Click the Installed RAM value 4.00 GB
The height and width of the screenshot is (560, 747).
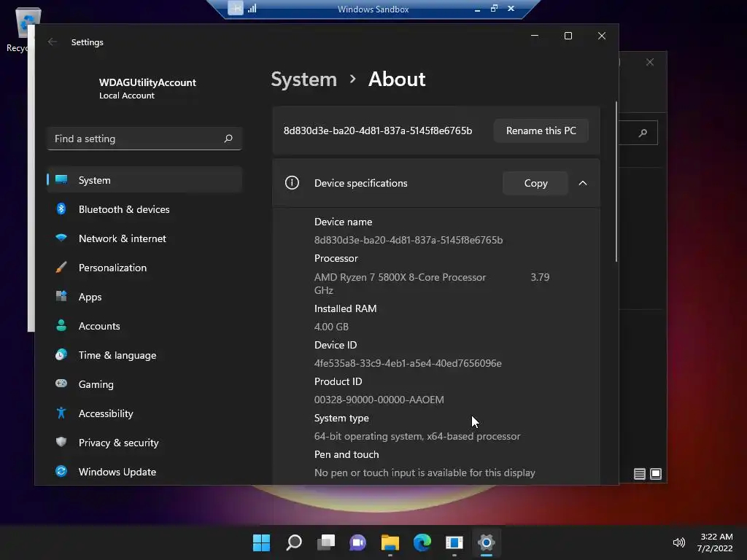point(331,327)
